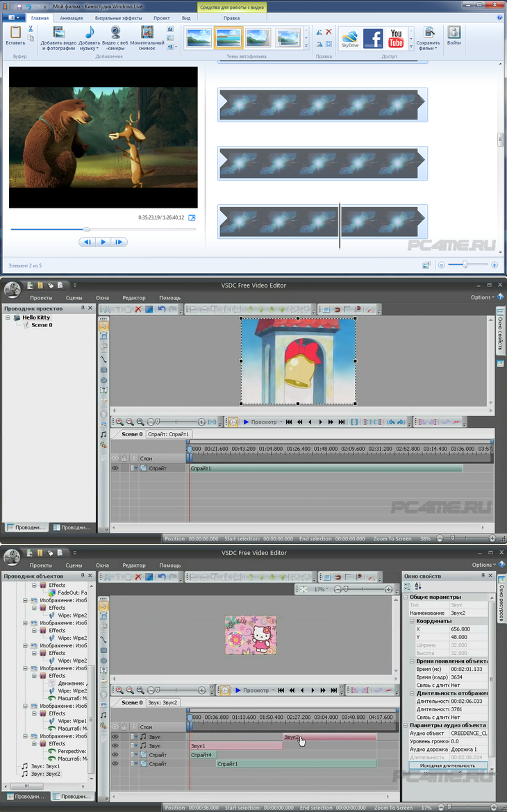507x812 pixels.
Task: Click the X coordinate field 656.000
Action: (468, 629)
